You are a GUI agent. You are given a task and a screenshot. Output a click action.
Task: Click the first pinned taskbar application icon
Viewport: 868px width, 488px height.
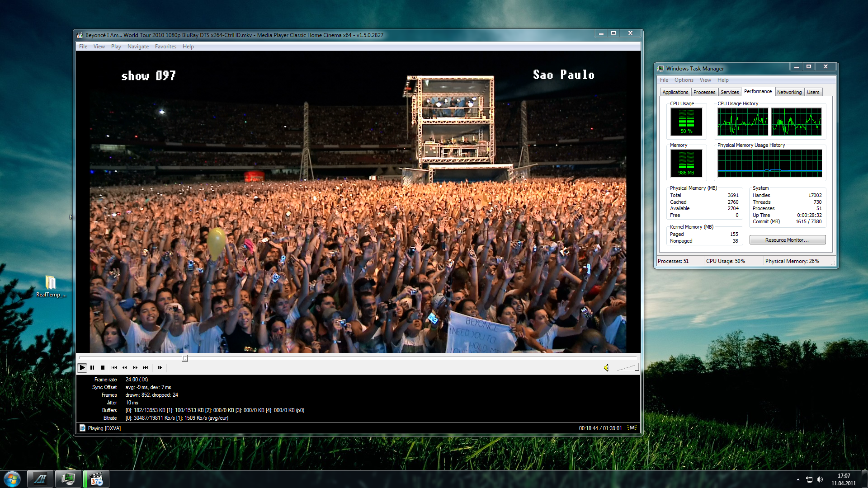40,479
